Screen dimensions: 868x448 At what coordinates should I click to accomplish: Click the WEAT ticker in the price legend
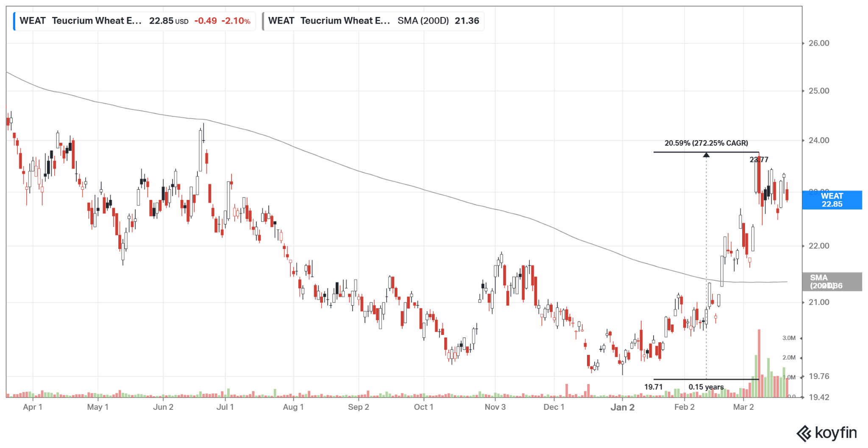(x=33, y=21)
